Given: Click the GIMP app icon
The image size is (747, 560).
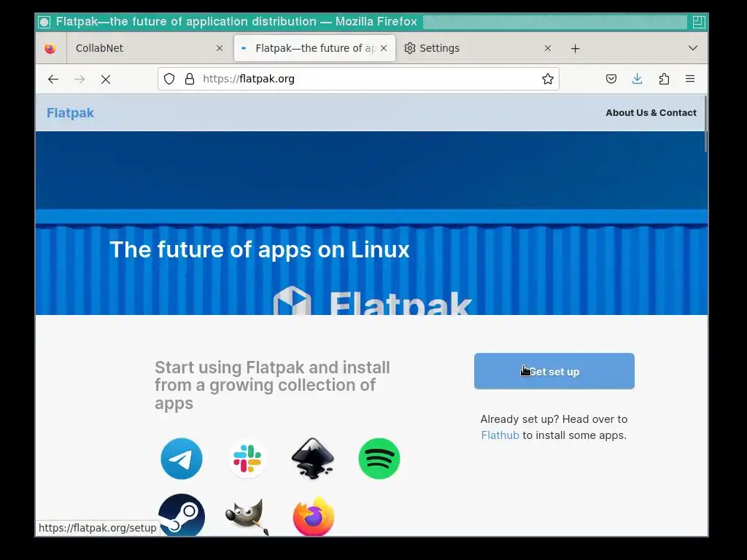Looking at the screenshot, I should point(247,517).
